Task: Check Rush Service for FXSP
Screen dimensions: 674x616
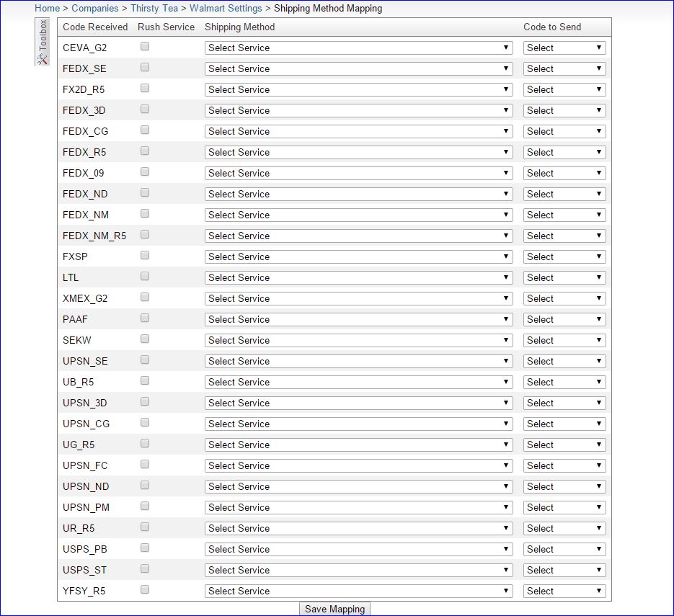Action: coord(145,255)
